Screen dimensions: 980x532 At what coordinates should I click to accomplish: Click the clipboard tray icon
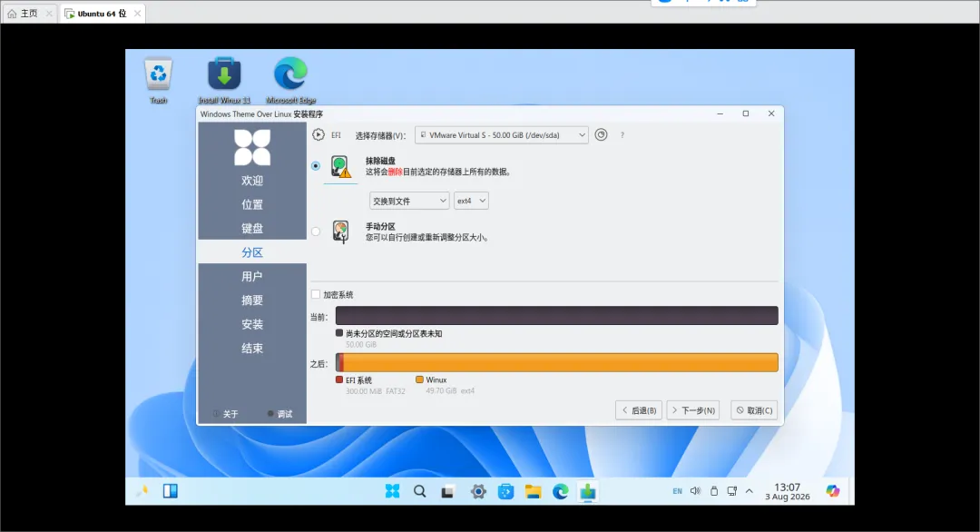[x=714, y=491]
